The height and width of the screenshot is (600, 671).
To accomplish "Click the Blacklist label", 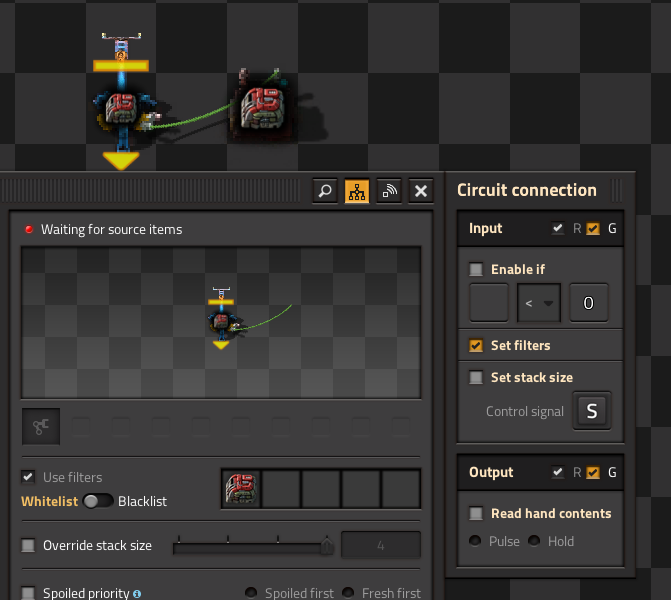I will click(x=143, y=501).
